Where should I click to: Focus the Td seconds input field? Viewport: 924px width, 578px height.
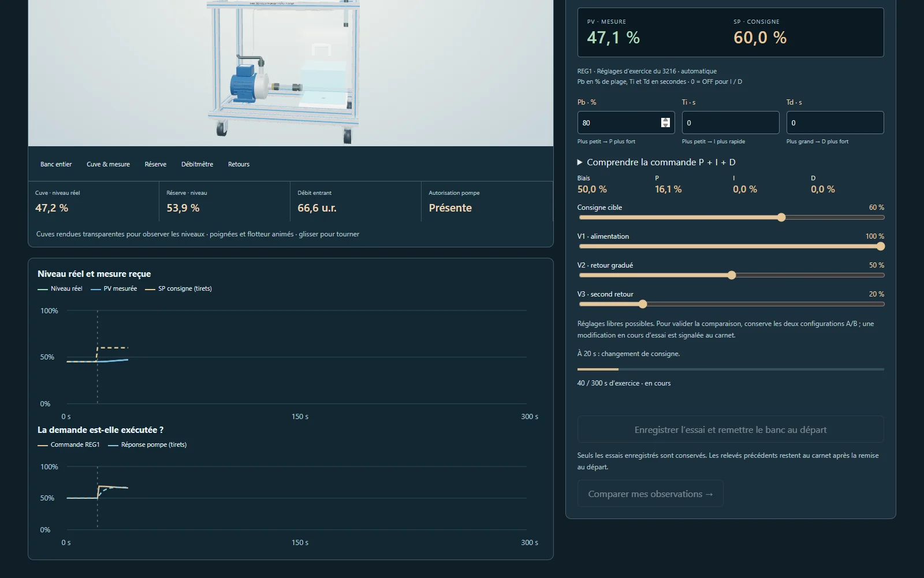[x=835, y=123]
